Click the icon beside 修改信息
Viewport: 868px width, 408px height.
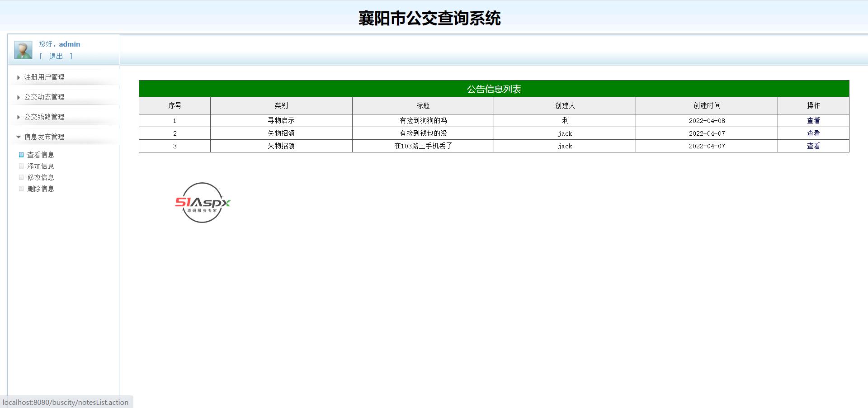pos(21,177)
